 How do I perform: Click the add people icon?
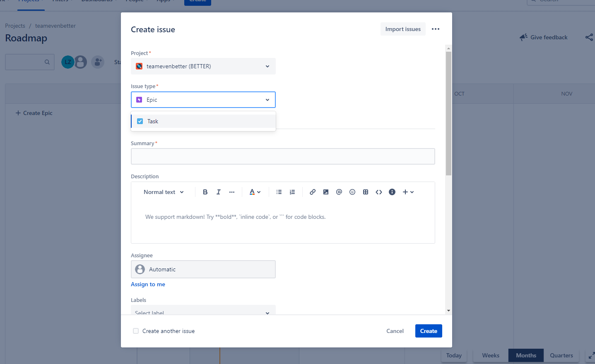pyautogui.click(x=98, y=62)
